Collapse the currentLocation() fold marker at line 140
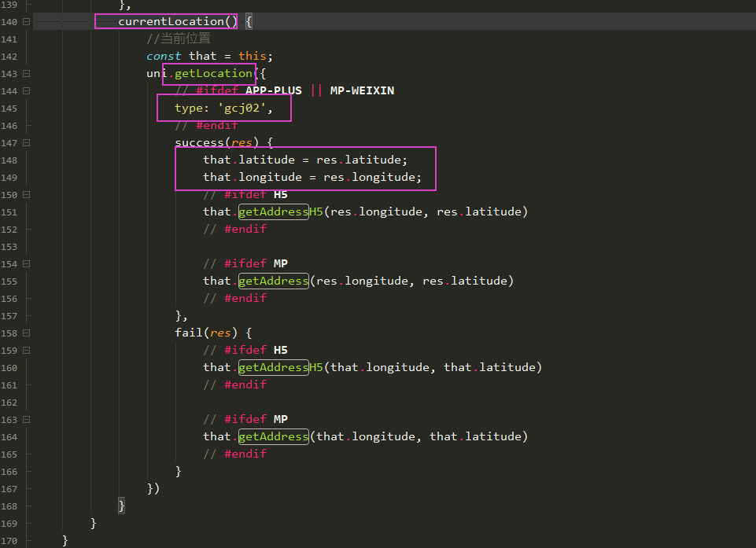756x548 pixels. [27, 22]
